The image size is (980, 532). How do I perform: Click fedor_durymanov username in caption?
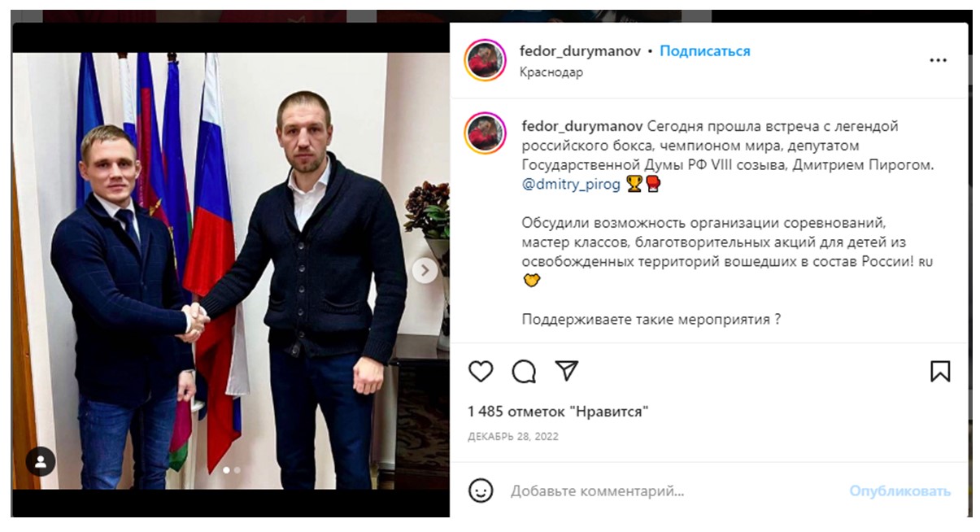click(582, 126)
